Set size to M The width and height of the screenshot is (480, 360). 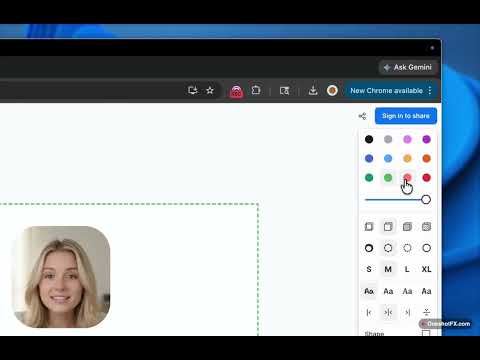click(388, 269)
